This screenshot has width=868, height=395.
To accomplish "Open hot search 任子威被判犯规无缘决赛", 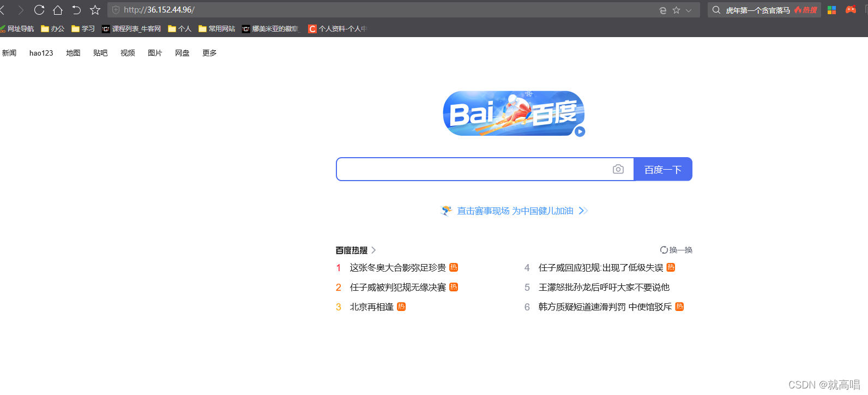I will [398, 287].
